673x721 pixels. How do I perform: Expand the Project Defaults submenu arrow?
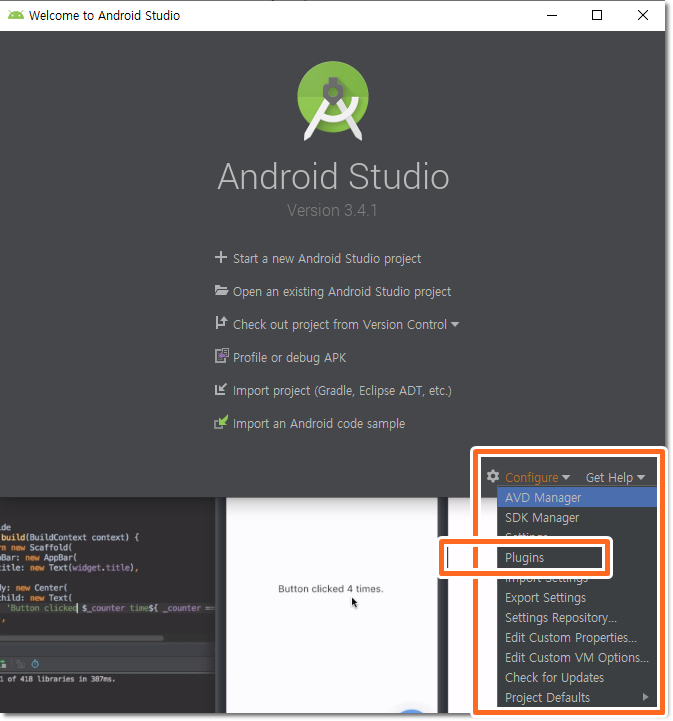[x=645, y=698]
